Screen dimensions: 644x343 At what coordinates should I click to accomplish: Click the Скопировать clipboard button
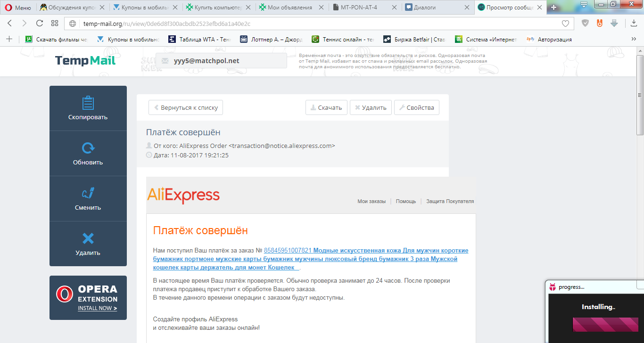(88, 108)
